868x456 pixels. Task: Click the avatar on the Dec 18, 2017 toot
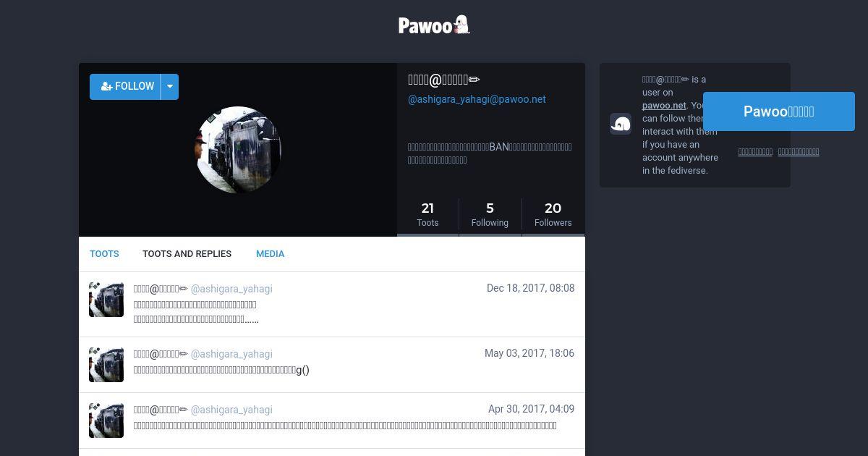106,300
